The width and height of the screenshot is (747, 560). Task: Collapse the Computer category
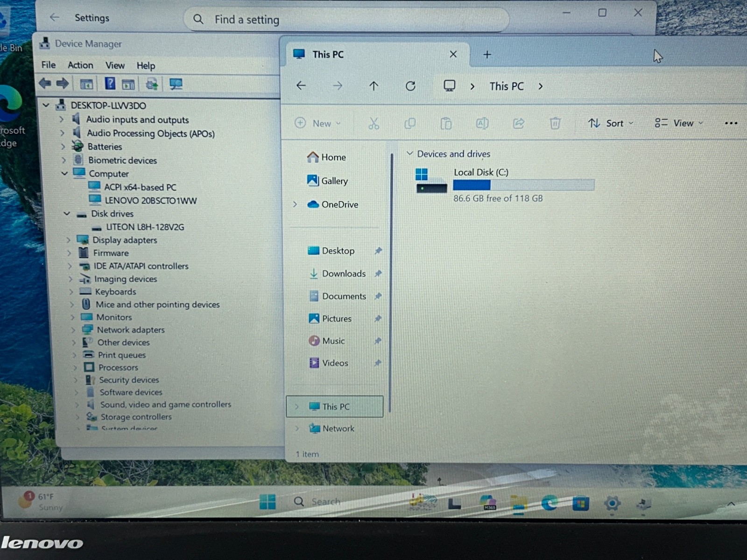tap(64, 173)
